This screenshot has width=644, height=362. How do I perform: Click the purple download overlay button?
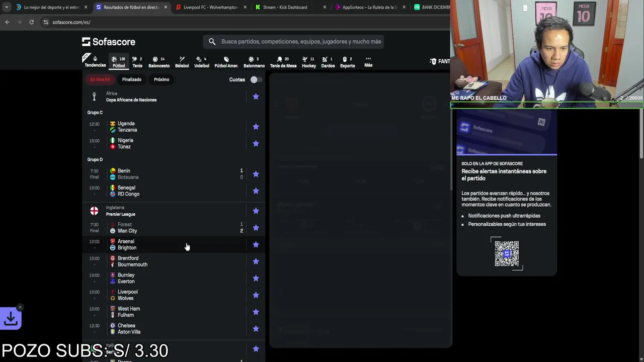point(11,318)
